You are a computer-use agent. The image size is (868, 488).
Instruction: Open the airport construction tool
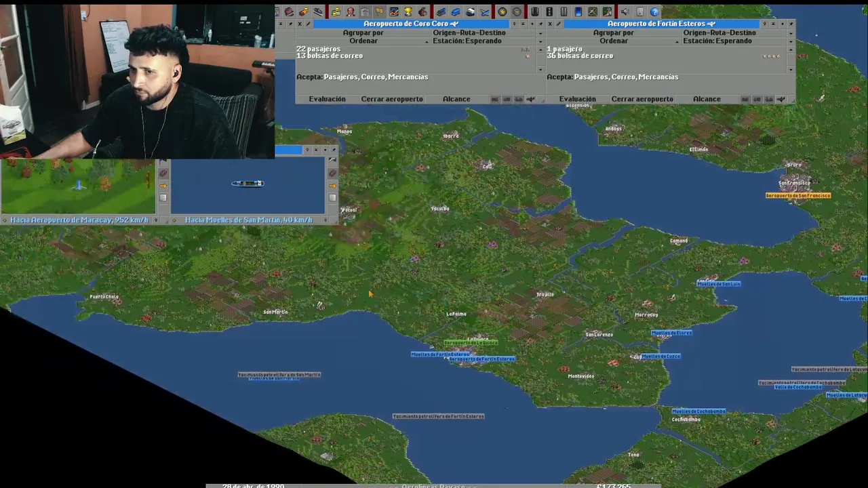point(593,12)
